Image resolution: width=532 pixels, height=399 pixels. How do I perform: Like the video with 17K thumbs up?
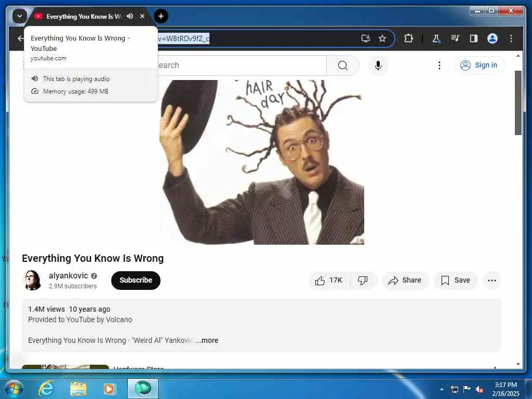click(329, 280)
